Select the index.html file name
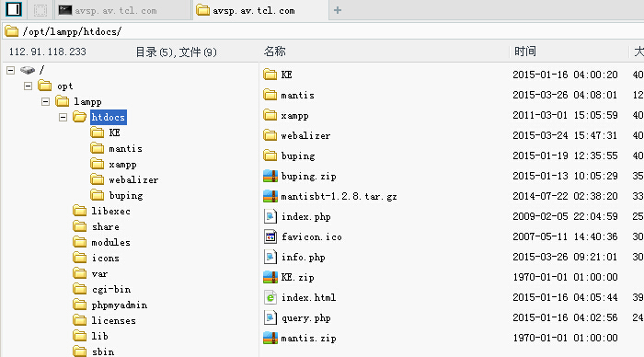 click(x=308, y=297)
